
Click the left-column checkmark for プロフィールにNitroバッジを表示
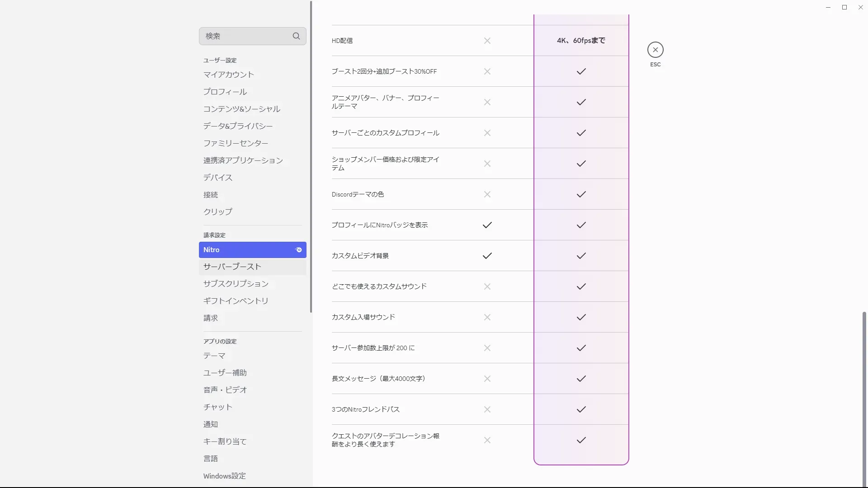pyautogui.click(x=487, y=225)
